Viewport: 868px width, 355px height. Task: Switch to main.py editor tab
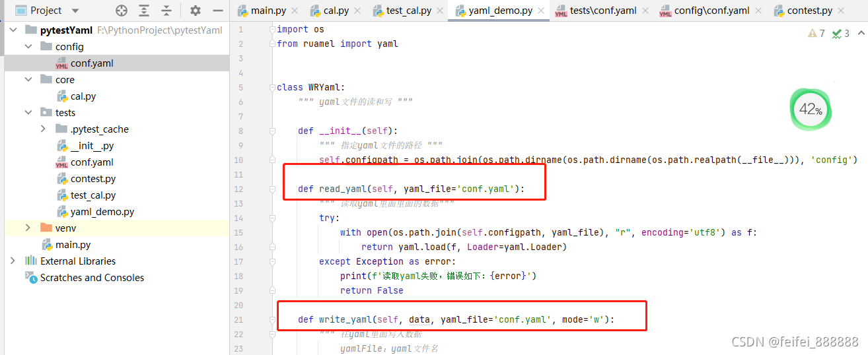tap(268, 11)
